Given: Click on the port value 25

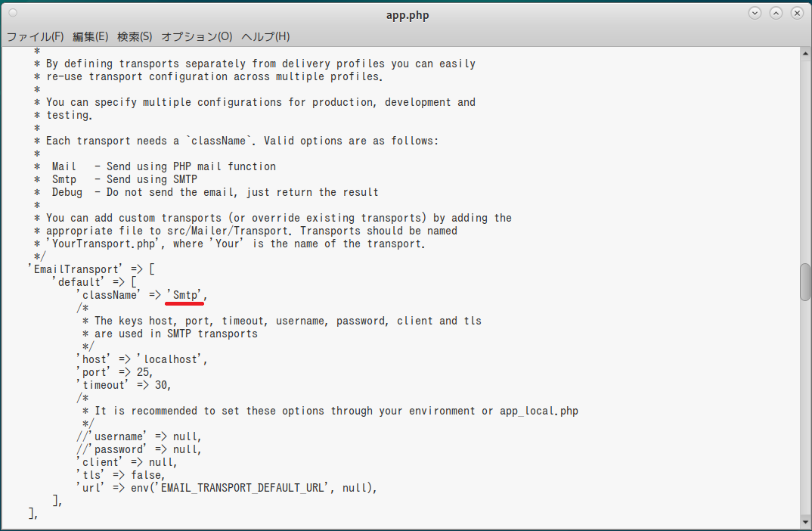Looking at the screenshot, I should coord(142,372).
